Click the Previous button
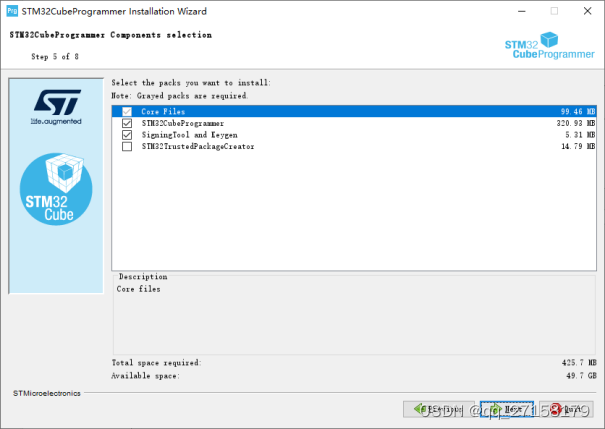 click(x=439, y=409)
